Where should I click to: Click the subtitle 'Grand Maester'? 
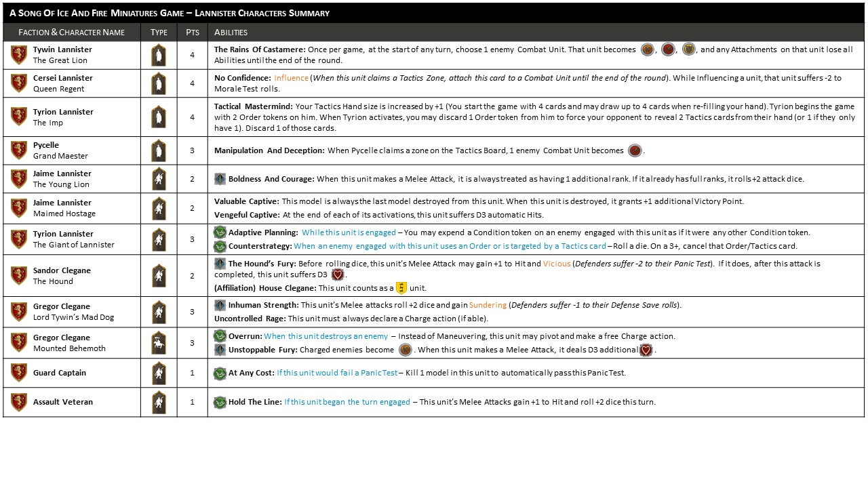[61, 156]
